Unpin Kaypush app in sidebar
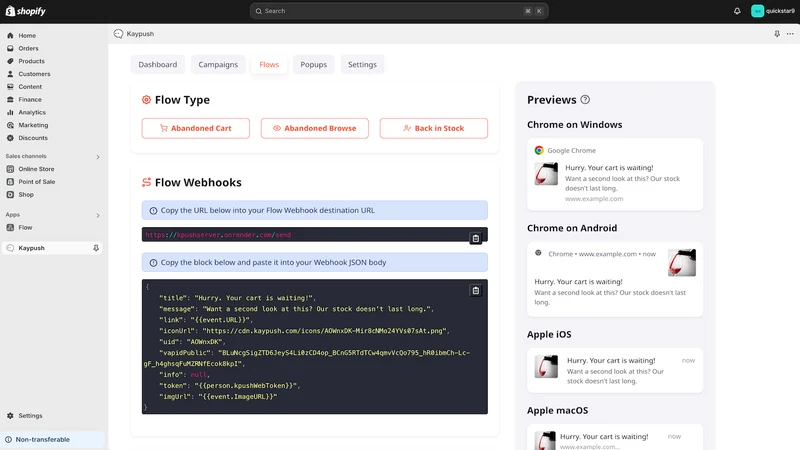The image size is (800, 450). point(96,248)
